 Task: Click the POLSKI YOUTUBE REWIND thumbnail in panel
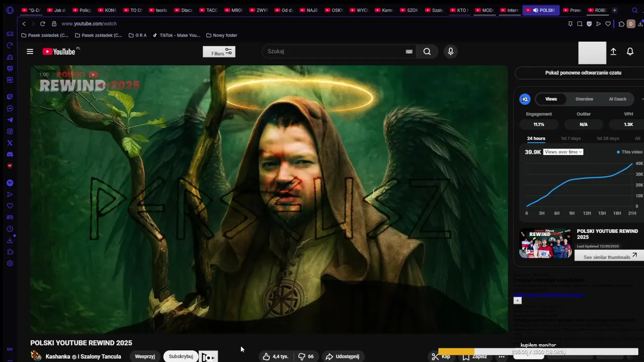click(x=545, y=243)
